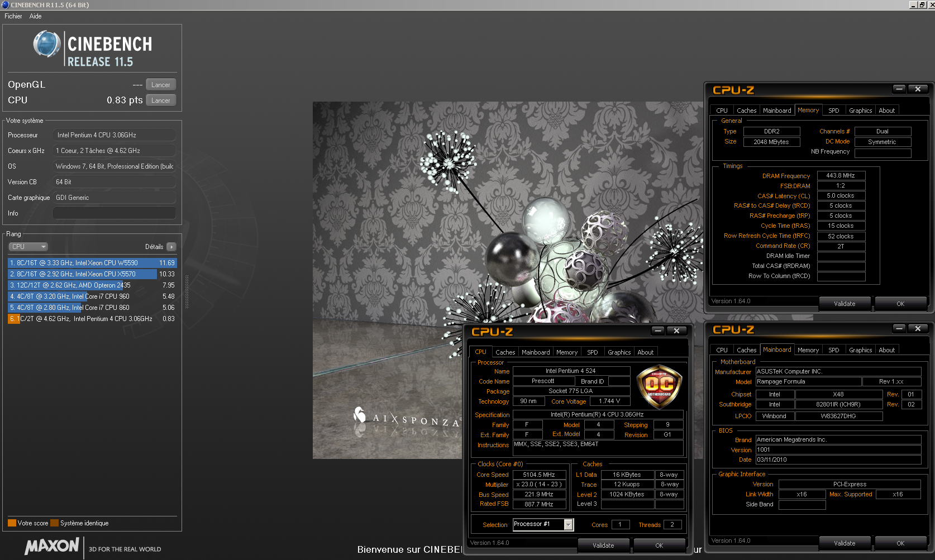Switch to Mainboard tab in CPU-Z Memory window

tap(777, 111)
